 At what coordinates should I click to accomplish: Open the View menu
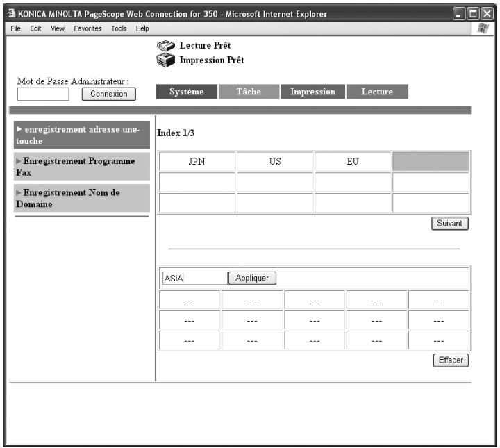(58, 28)
